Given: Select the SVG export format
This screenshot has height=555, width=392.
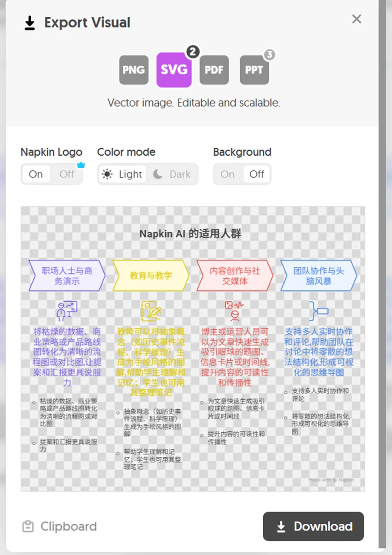Looking at the screenshot, I should [174, 69].
